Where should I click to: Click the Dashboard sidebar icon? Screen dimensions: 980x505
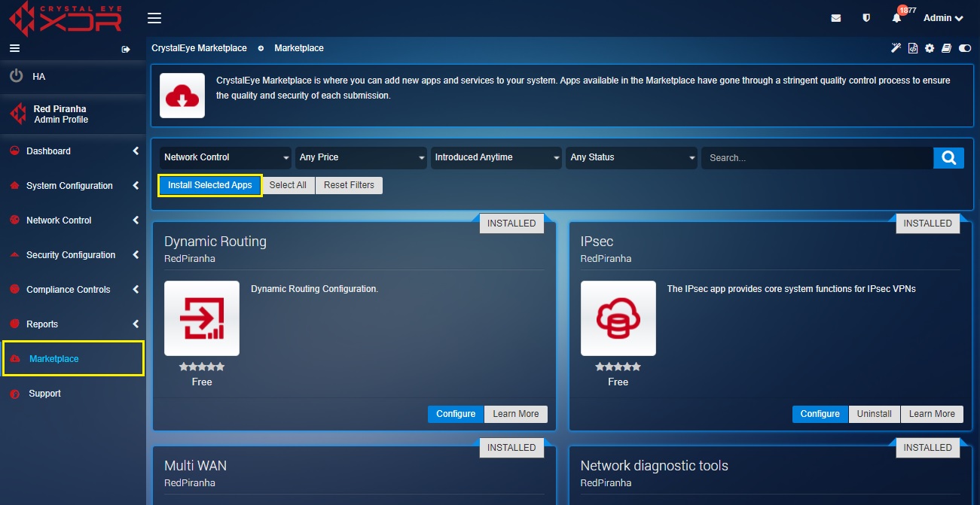[x=14, y=151]
